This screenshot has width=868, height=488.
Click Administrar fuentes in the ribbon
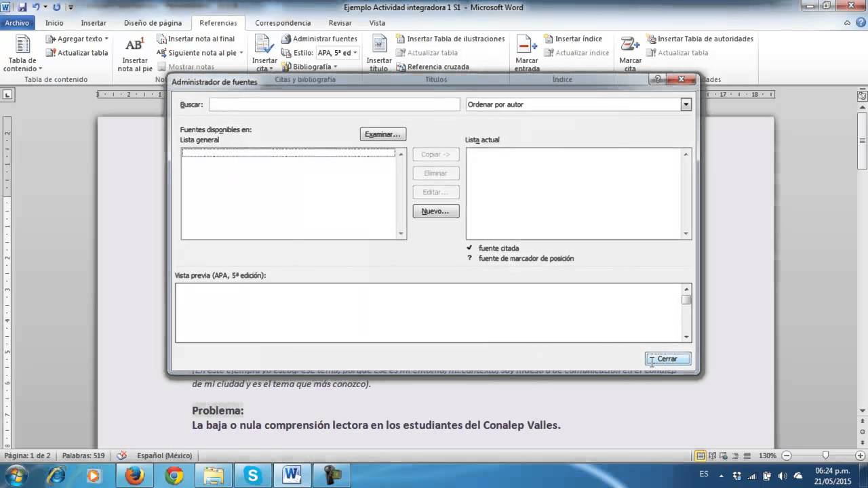tap(319, 39)
